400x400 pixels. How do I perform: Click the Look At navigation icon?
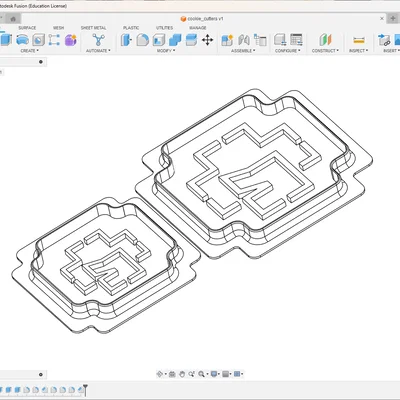pyautogui.click(x=172, y=374)
